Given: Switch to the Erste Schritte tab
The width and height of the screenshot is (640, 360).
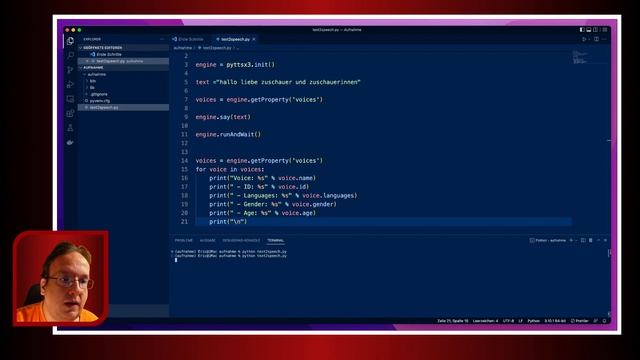Looking at the screenshot, I should click(188, 39).
